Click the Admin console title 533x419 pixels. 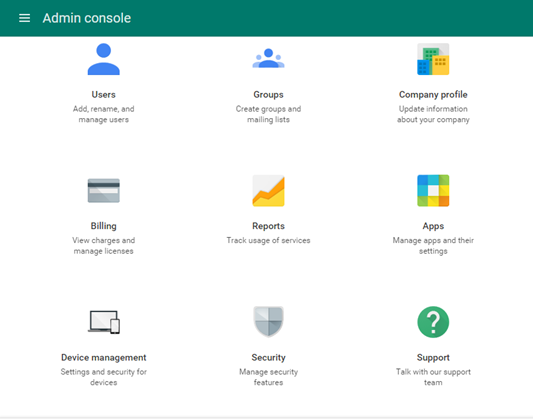[87, 18]
